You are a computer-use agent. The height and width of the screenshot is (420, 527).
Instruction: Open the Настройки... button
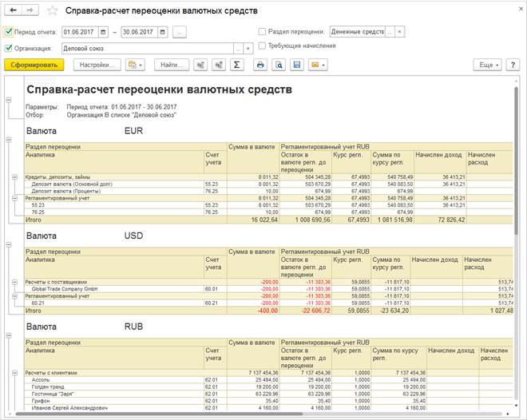click(x=97, y=65)
